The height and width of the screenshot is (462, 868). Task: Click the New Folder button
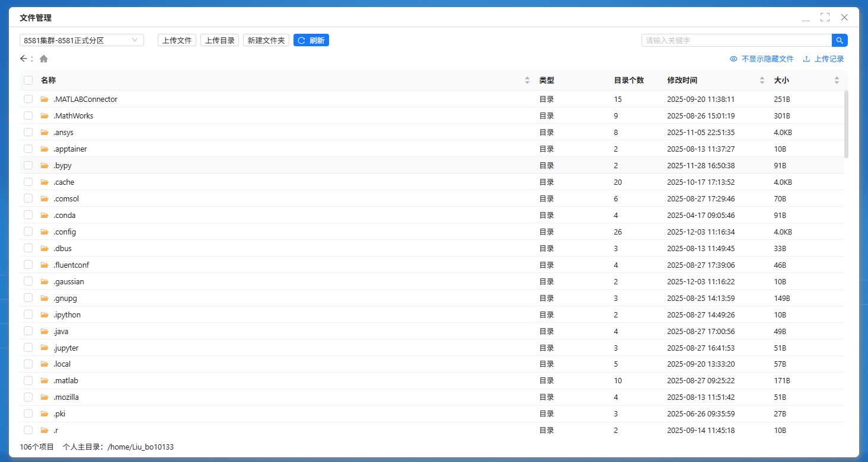point(266,40)
